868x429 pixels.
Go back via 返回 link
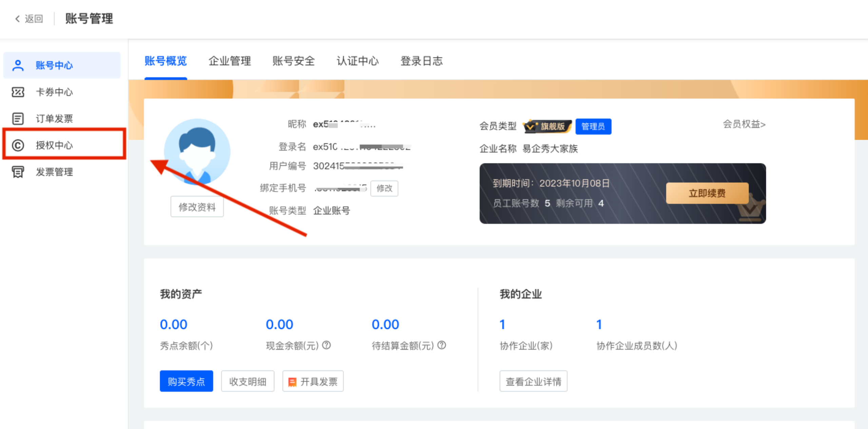[29, 19]
